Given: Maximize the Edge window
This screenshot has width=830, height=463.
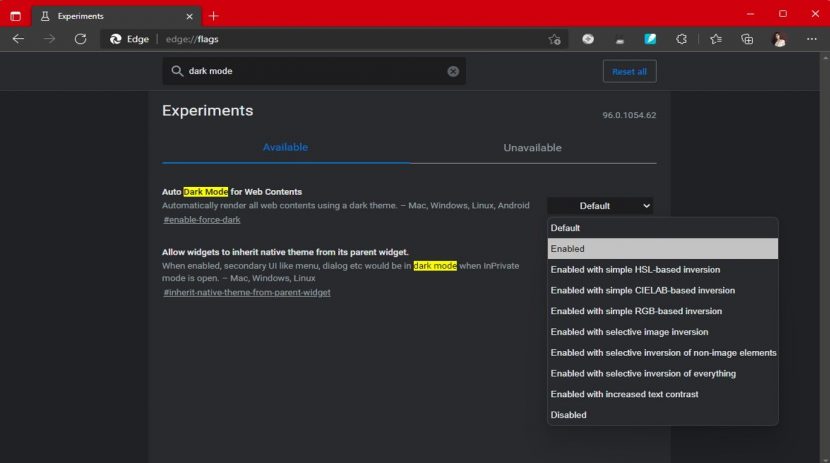Looking at the screenshot, I should [x=783, y=14].
